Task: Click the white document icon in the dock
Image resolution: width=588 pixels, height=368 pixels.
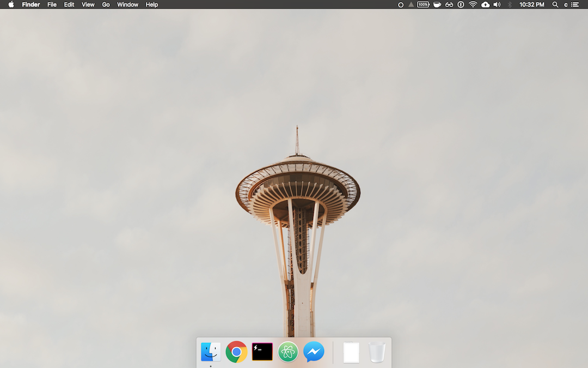Action: coord(351,352)
